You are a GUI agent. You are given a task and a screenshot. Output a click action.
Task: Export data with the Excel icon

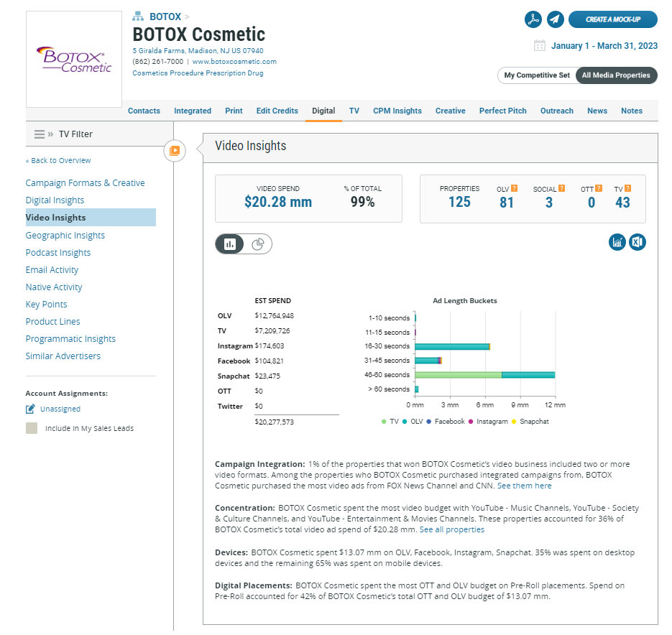tap(638, 242)
